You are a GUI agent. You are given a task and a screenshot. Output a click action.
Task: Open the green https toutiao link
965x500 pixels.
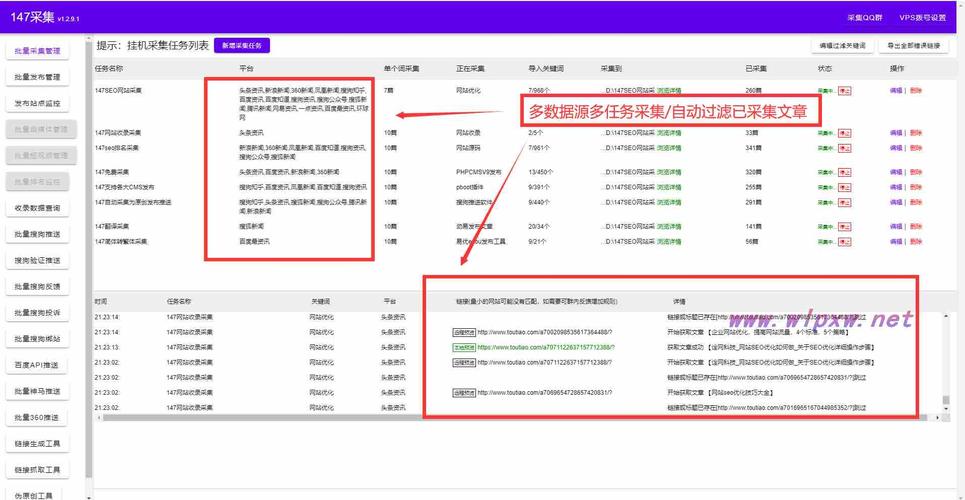click(x=546, y=347)
